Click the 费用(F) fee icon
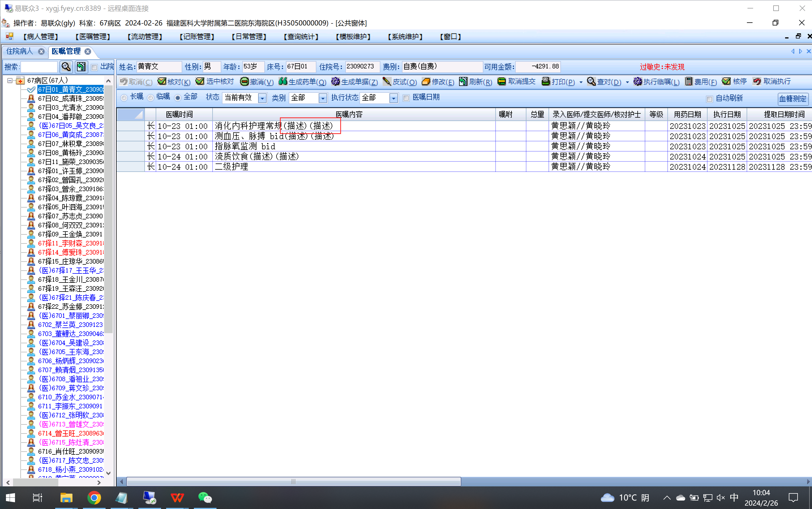This screenshot has height=509, width=812. point(688,81)
